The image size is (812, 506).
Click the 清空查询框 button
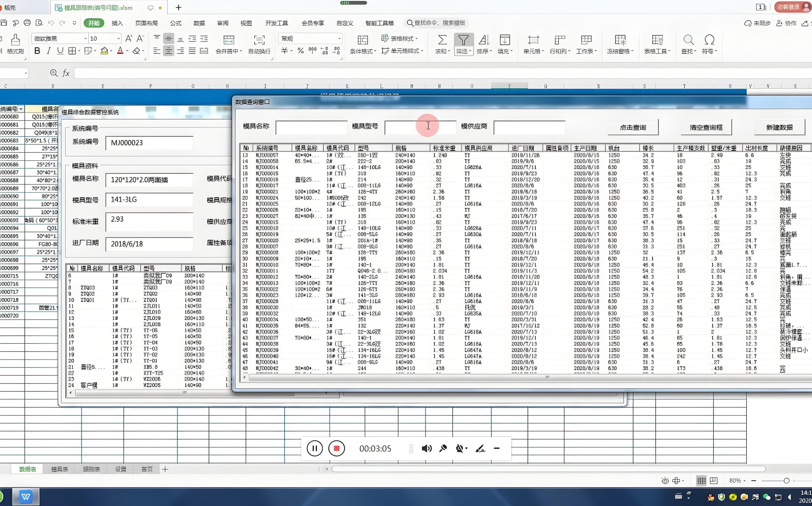(706, 127)
